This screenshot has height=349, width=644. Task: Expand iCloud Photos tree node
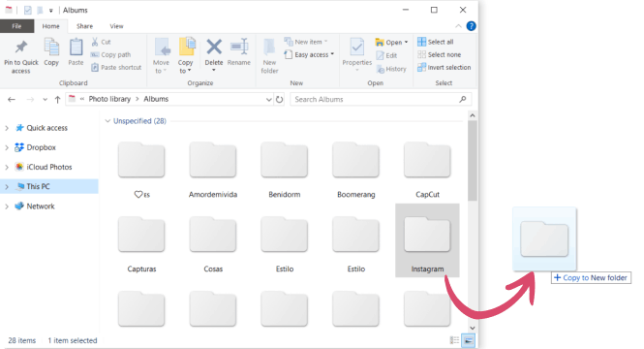point(7,168)
